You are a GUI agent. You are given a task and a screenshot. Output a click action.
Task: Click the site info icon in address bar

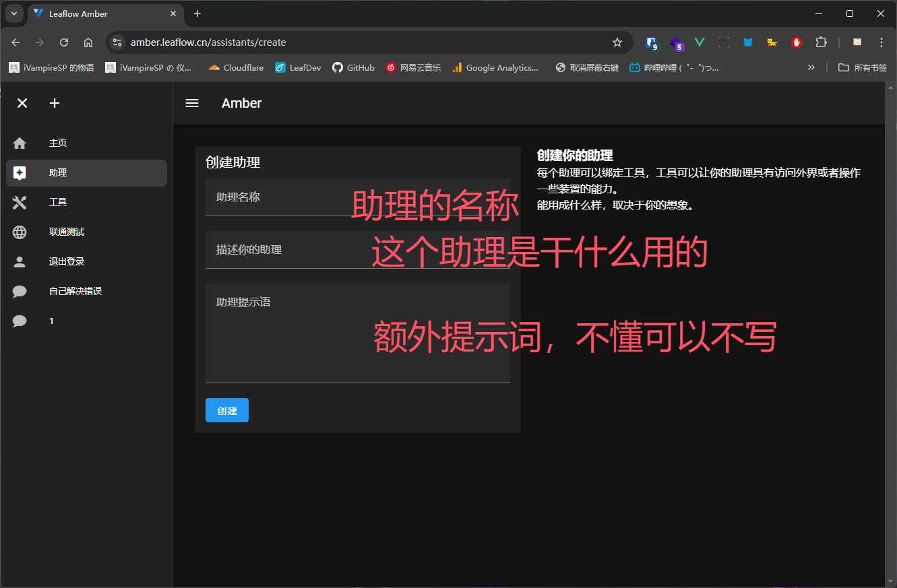pyautogui.click(x=117, y=42)
